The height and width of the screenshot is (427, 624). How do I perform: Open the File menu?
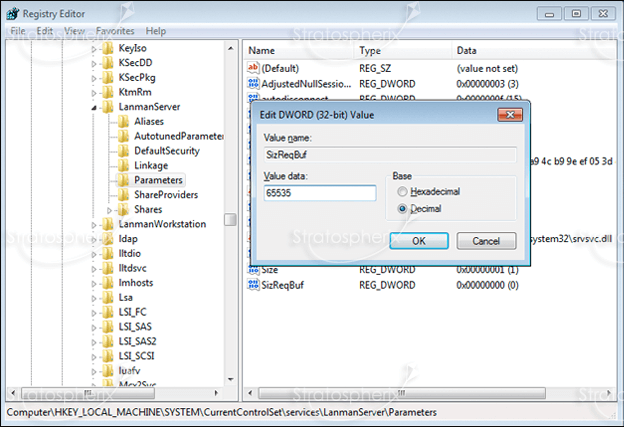[18, 31]
